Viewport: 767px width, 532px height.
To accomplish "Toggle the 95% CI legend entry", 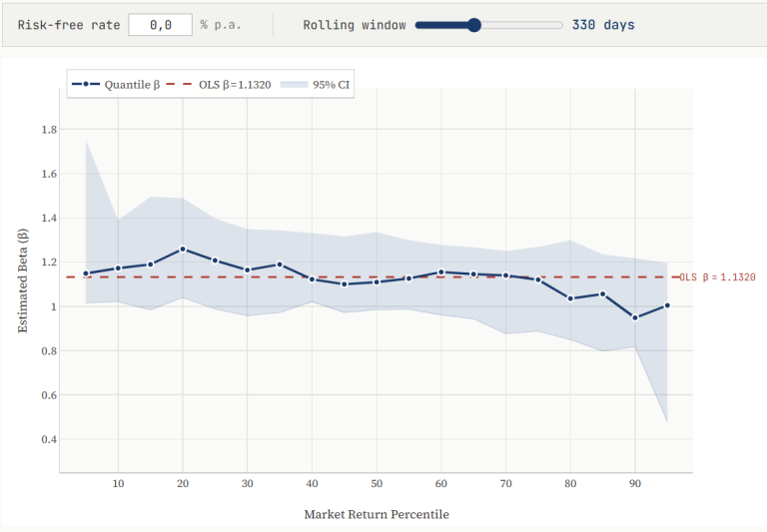I will [316, 85].
